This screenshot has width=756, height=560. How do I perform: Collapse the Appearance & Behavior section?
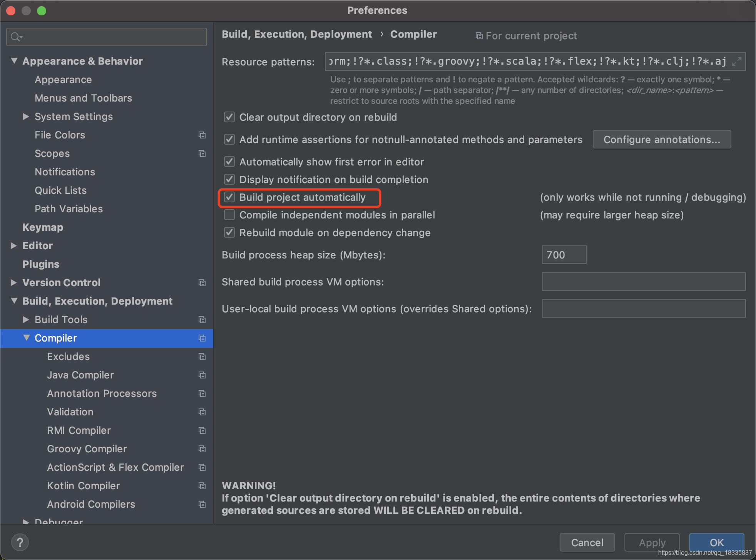point(14,61)
